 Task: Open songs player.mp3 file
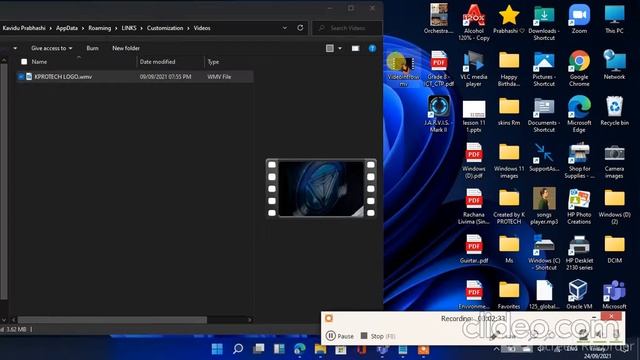click(544, 206)
